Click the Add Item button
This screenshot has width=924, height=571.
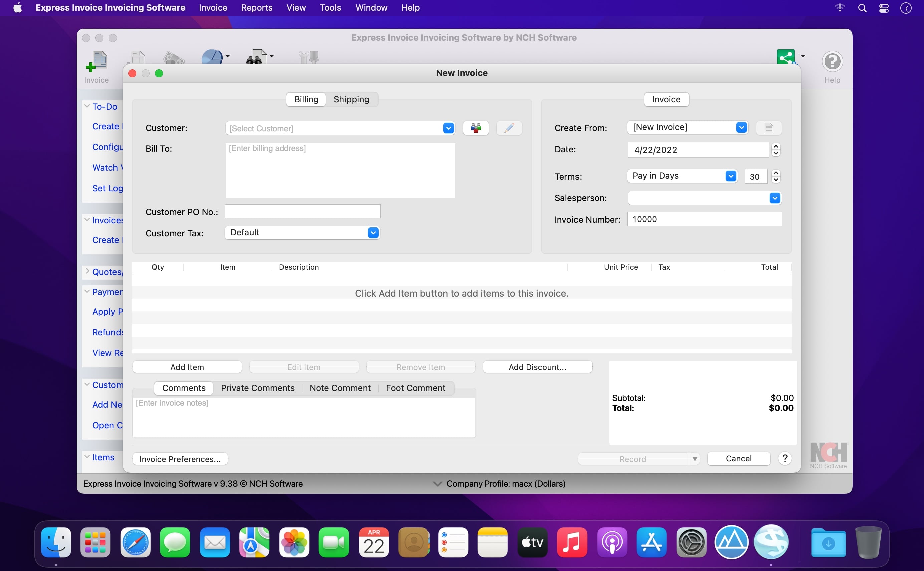[x=187, y=367]
